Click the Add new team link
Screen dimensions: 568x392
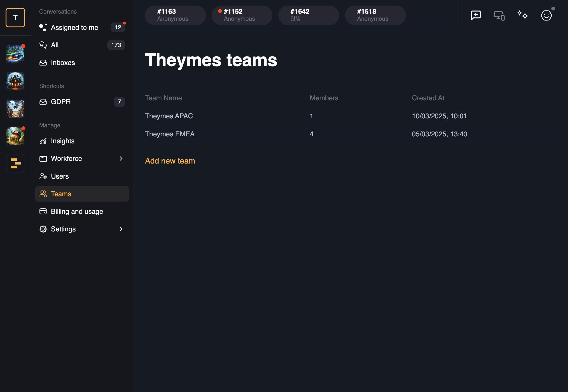(170, 161)
